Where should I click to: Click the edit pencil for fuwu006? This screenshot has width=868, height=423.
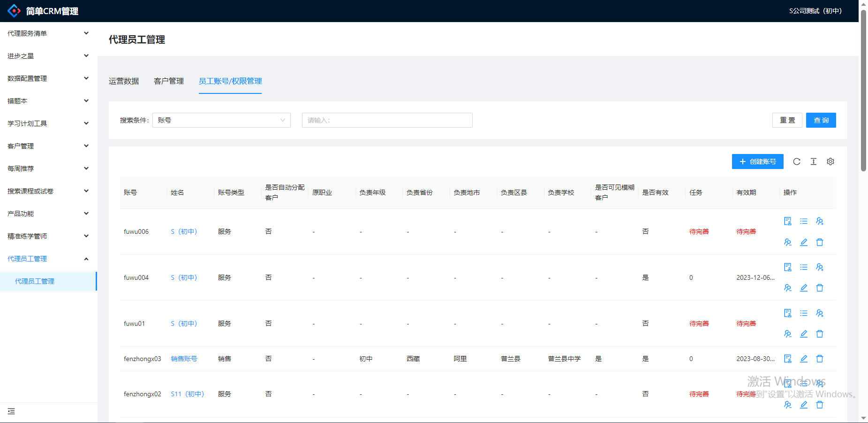click(x=804, y=242)
